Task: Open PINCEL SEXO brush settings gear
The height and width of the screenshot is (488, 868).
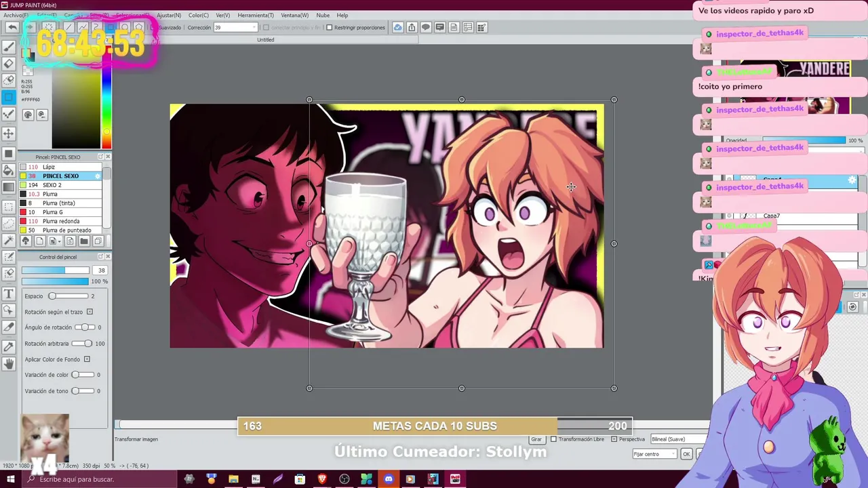Action: coord(98,176)
